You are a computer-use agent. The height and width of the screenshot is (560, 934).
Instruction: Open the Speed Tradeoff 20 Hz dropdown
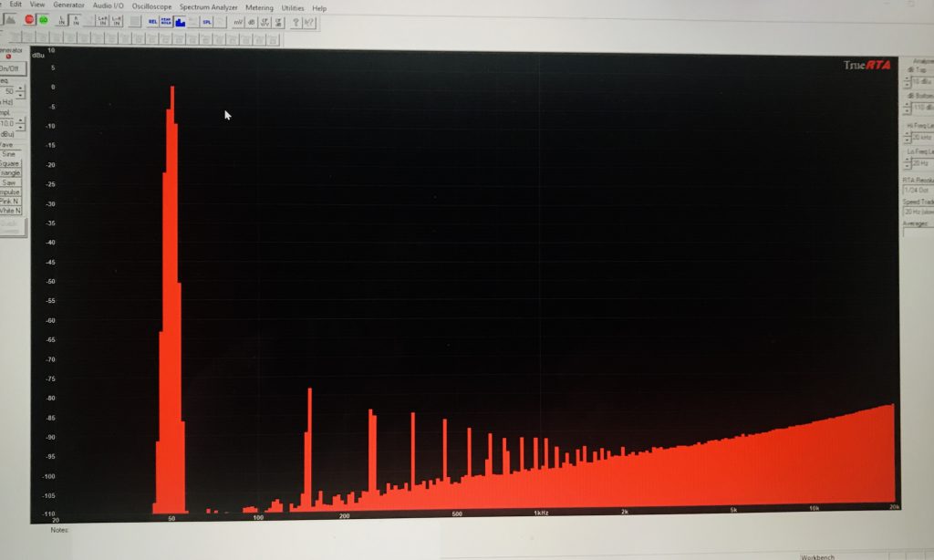918,213
